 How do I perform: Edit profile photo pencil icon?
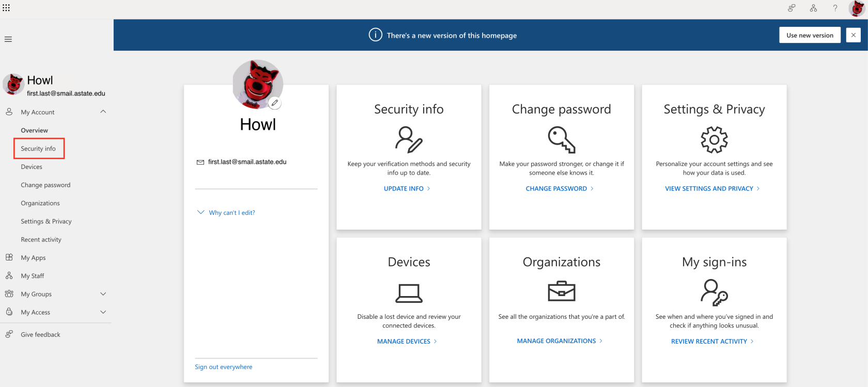[275, 103]
